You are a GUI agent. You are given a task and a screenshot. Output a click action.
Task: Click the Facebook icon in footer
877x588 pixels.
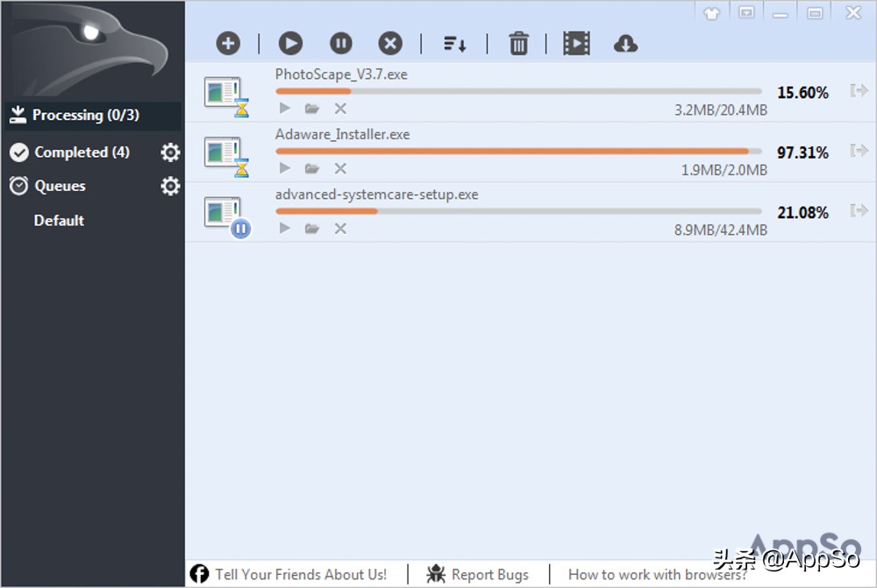pyautogui.click(x=199, y=574)
